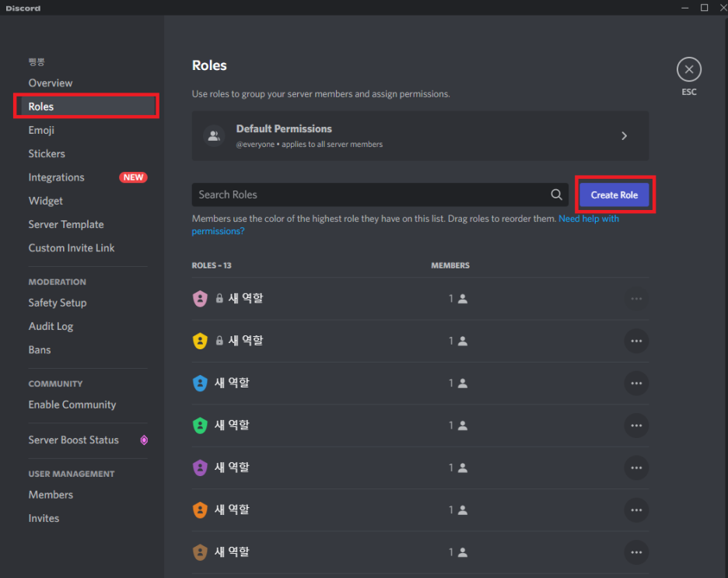Image resolution: width=728 pixels, height=578 pixels.
Task: Click the Default Permissions people icon
Action: coord(214,136)
